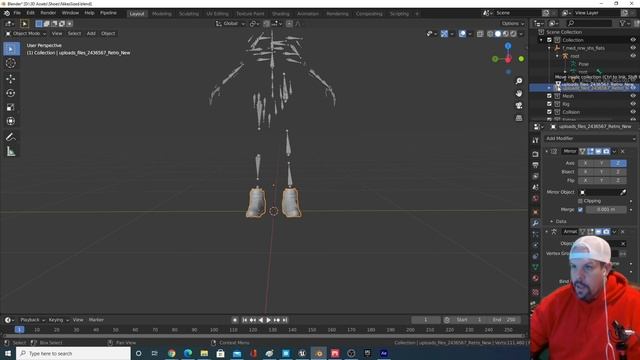Switch to the Modeling workspace tab
This screenshot has height=360, width=640.
coord(162,14)
